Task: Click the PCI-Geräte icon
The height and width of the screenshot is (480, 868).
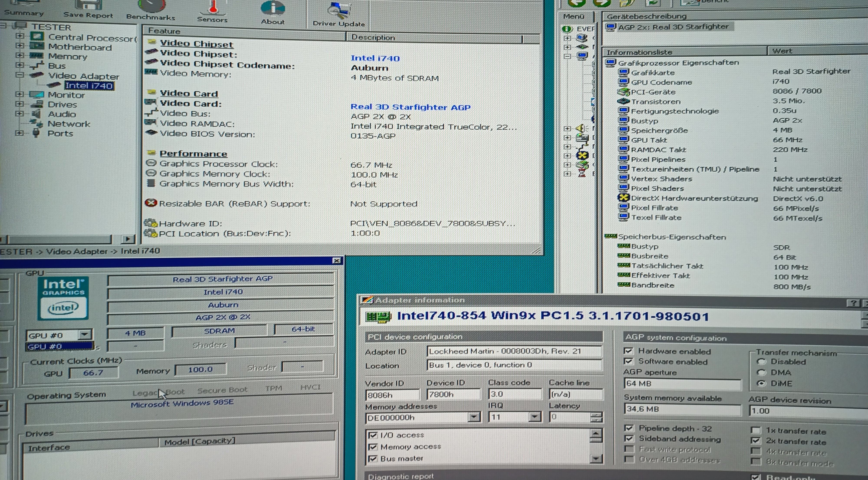Action: 623,92
